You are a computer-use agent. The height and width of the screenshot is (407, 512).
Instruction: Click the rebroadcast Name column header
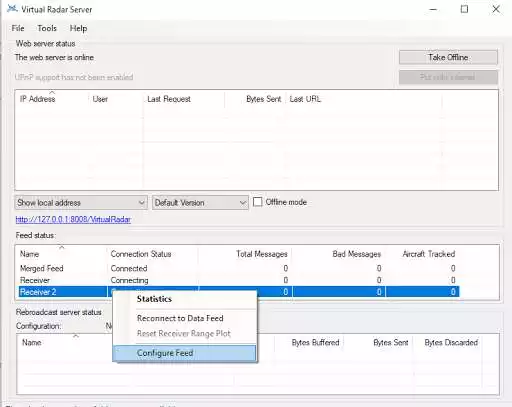pyautogui.click(x=32, y=342)
